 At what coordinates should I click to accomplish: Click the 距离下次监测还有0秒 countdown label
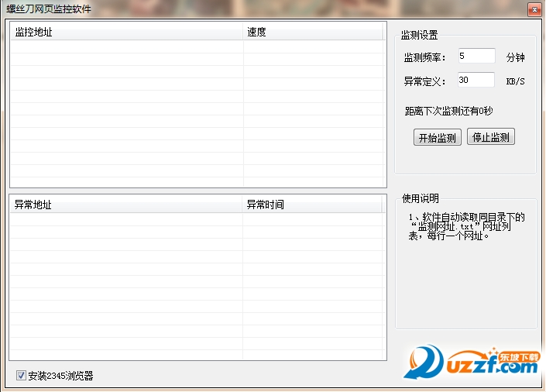pos(448,111)
